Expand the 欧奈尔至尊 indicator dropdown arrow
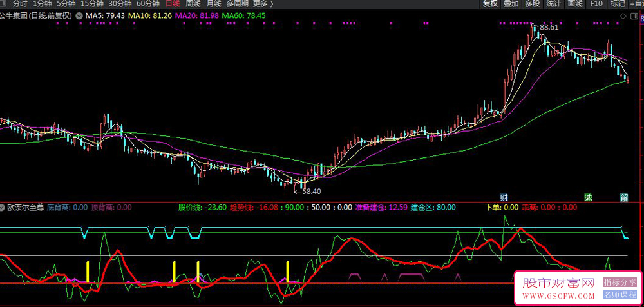The height and width of the screenshot is (307, 644). coord(3,208)
